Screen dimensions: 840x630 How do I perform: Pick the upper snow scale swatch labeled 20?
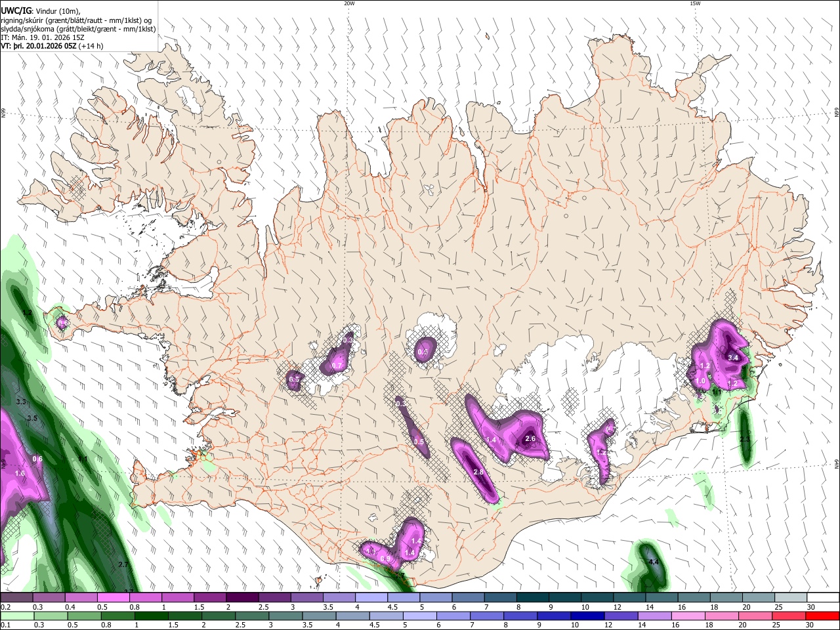click(x=759, y=598)
